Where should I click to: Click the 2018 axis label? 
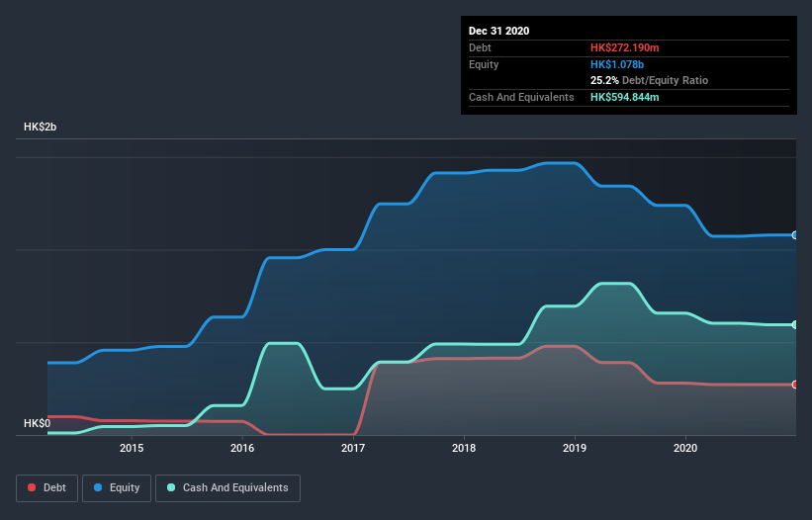point(464,448)
